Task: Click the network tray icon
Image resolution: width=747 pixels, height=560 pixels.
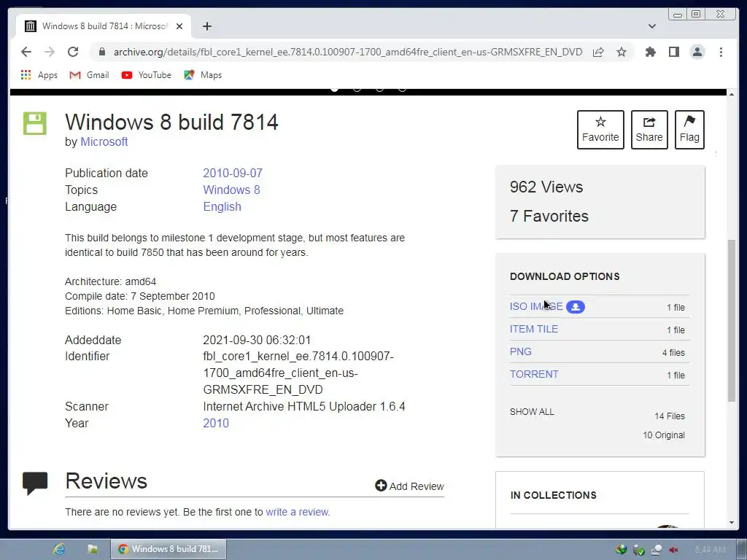Action: pyautogui.click(x=657, y=550)
